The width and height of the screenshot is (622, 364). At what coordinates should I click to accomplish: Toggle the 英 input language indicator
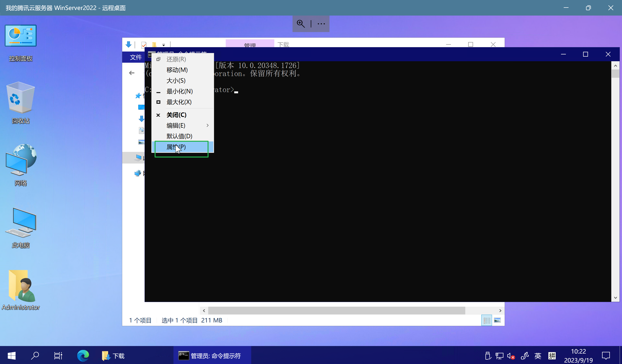point(538,356)
